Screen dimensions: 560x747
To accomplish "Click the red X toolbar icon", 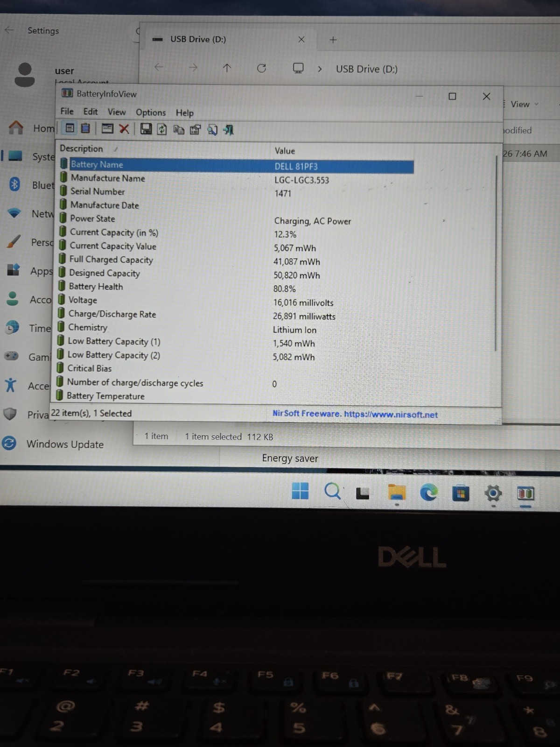I will tap(124, 129).
